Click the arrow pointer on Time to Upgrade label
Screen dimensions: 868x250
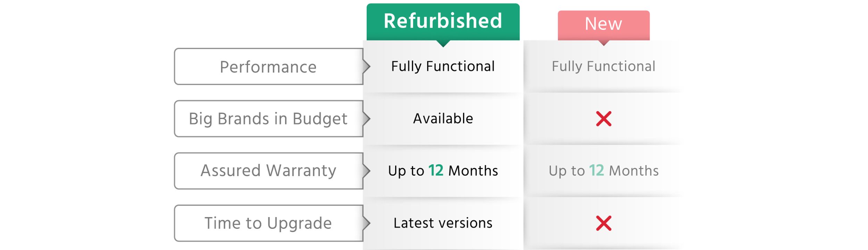(x=367, y=223)
